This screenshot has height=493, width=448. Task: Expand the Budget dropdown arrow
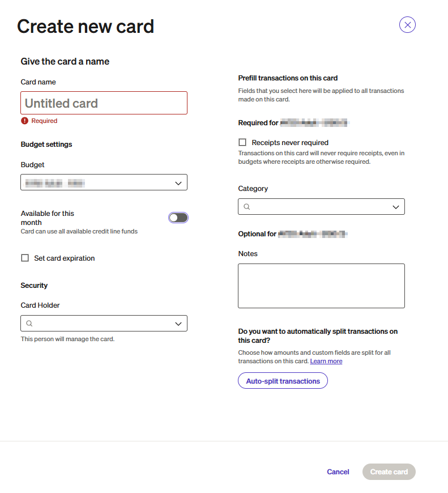pyautogui.click(x=178, y=182)
